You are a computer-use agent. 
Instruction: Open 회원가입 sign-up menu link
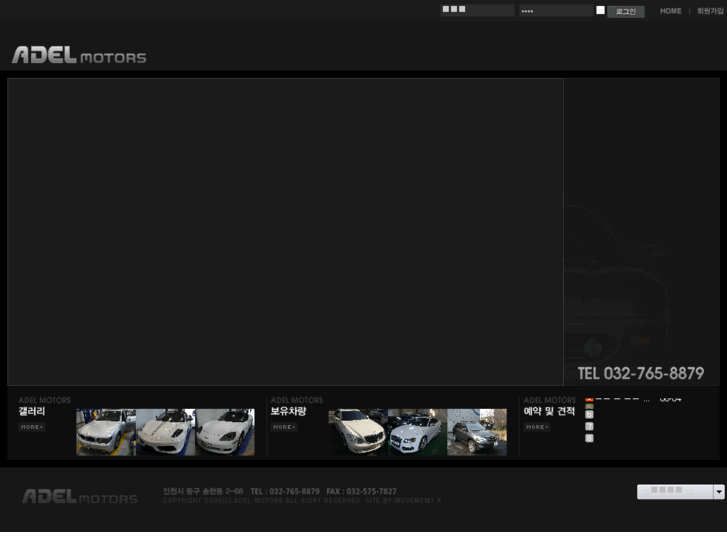[710, 11]
